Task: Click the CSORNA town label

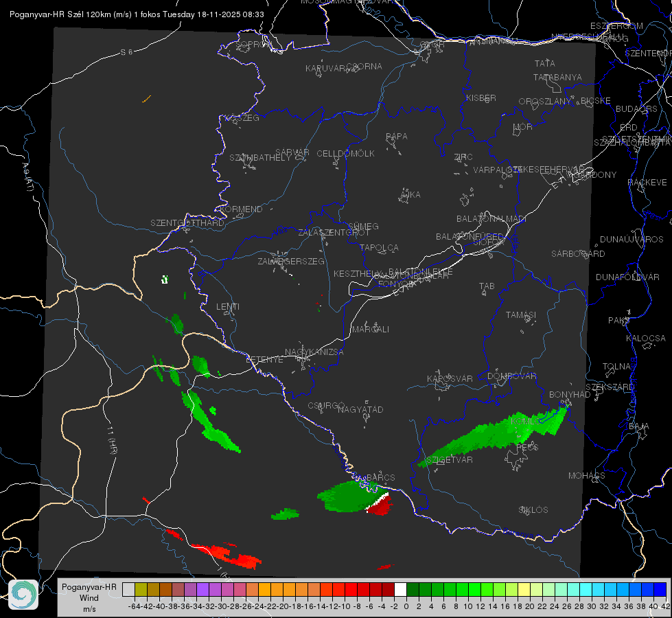Action: pyautogui.click(x=364, y=67)
